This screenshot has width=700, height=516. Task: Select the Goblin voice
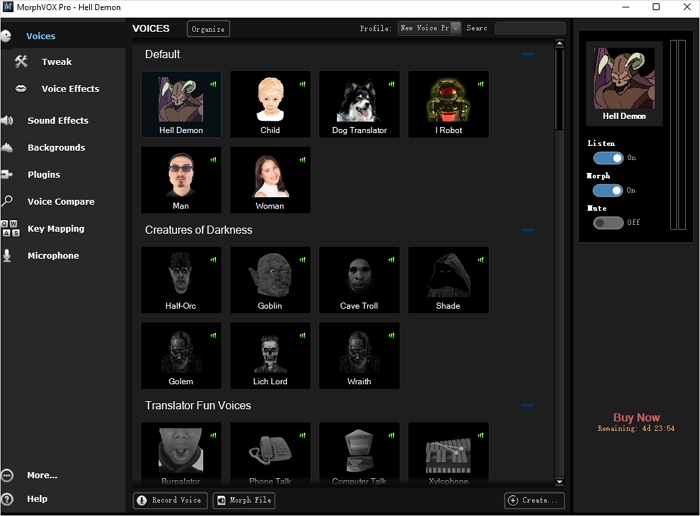click(270, 280)
